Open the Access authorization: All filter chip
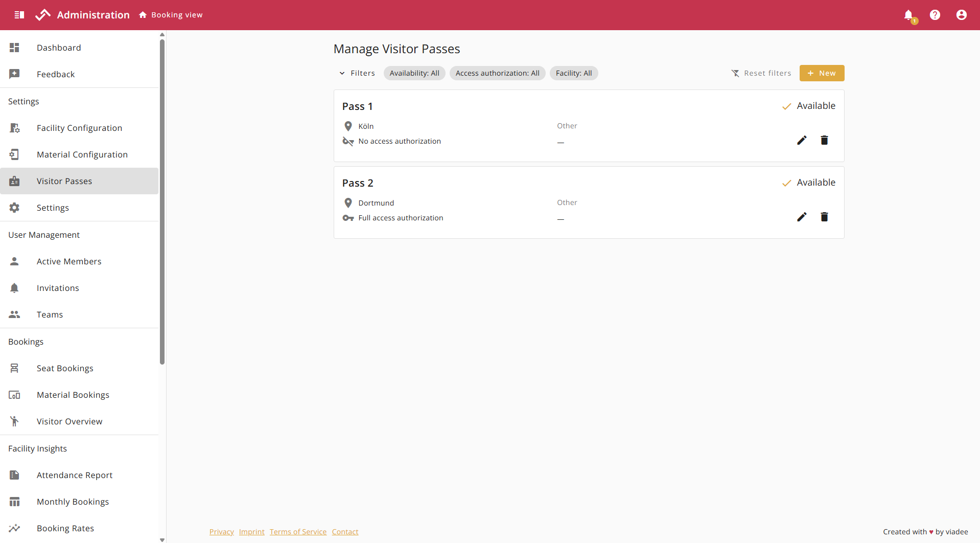The width and height of the screenshot is (980, 543). pos(497,73)
